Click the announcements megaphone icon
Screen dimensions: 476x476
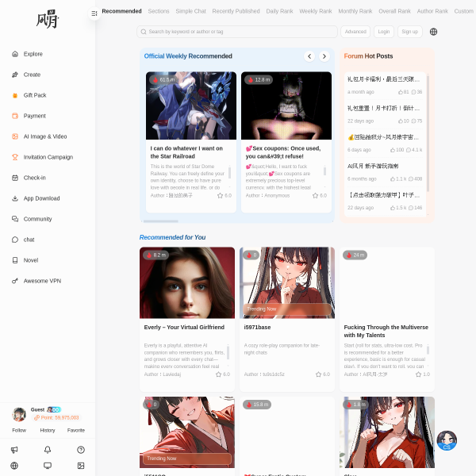tap(14, 450)
